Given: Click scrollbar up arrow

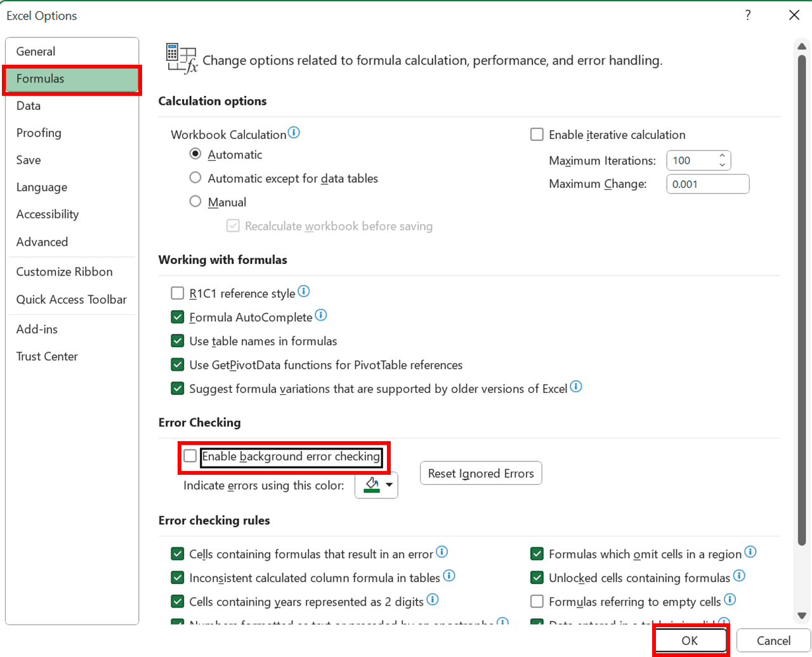Looking at the screenshot, I should [x=802, y=46].
